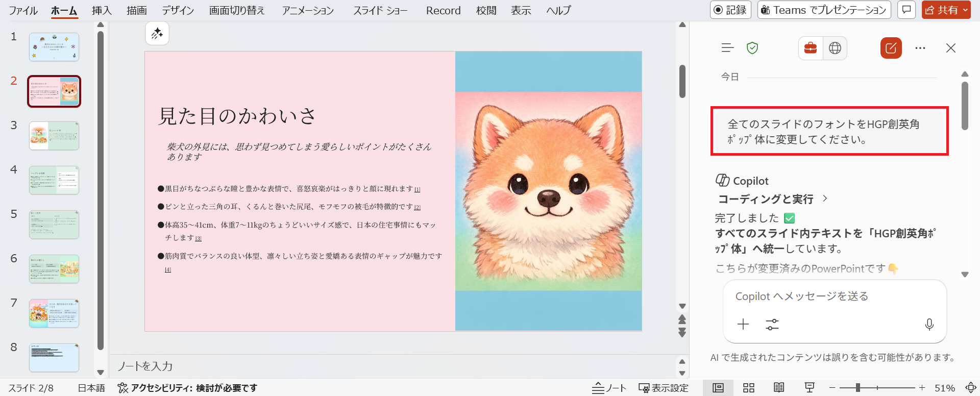Fit slide to current window icon
The width and height of the screenshot is (980, 396).
(970, 388)
